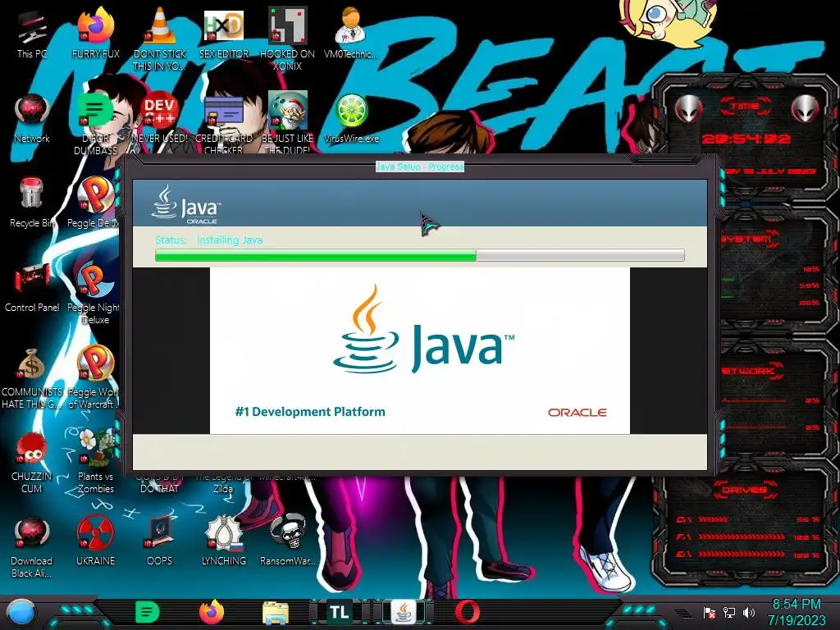
Task: Select the Java installer taskbar button
Action: pos(403,612)
